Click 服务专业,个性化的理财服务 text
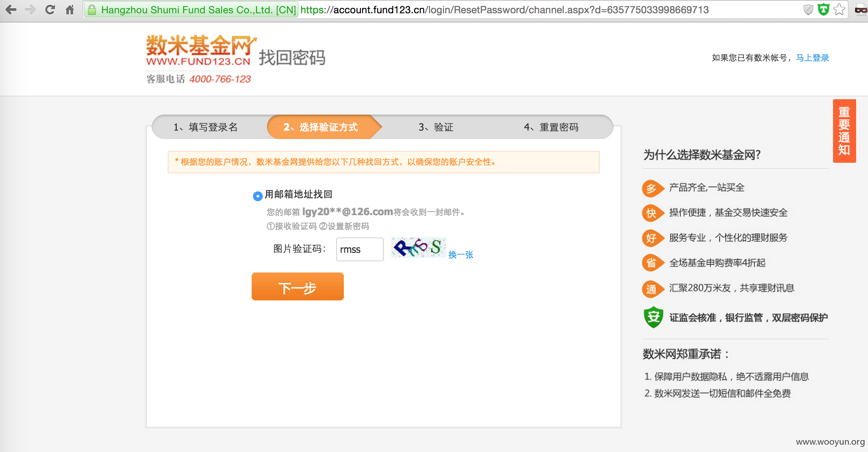This screenshot has height=452, width=868. coord(728,238)
